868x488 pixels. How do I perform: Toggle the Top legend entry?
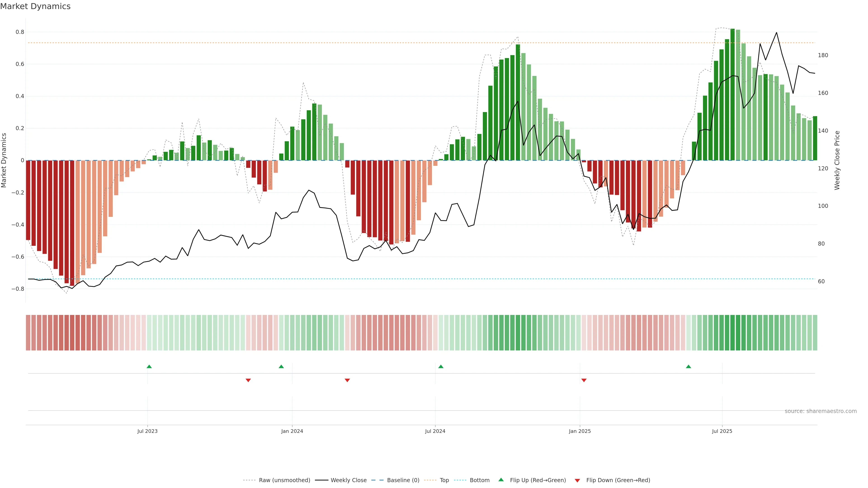tap(444, 480)
